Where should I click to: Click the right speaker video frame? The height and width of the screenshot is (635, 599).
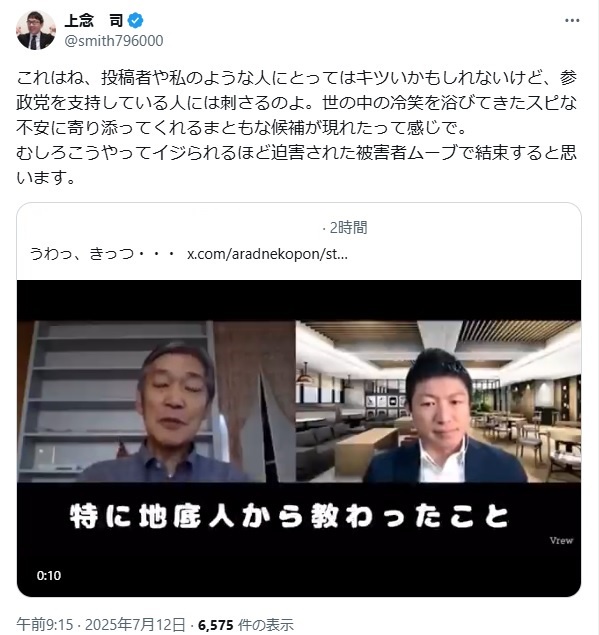coord(439,401)
